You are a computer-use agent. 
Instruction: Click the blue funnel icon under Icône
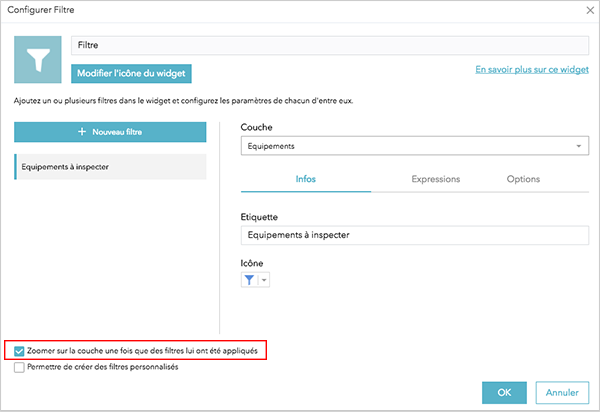[250, 281]
